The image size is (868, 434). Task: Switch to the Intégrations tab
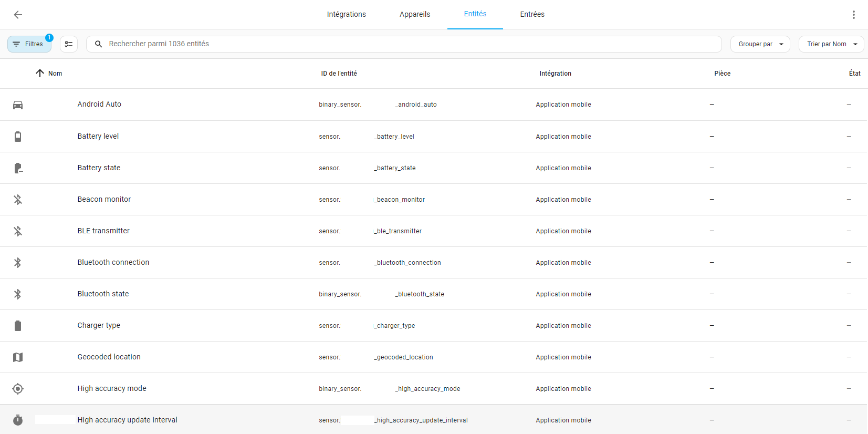pyautogui.click(x=346, y=15)
